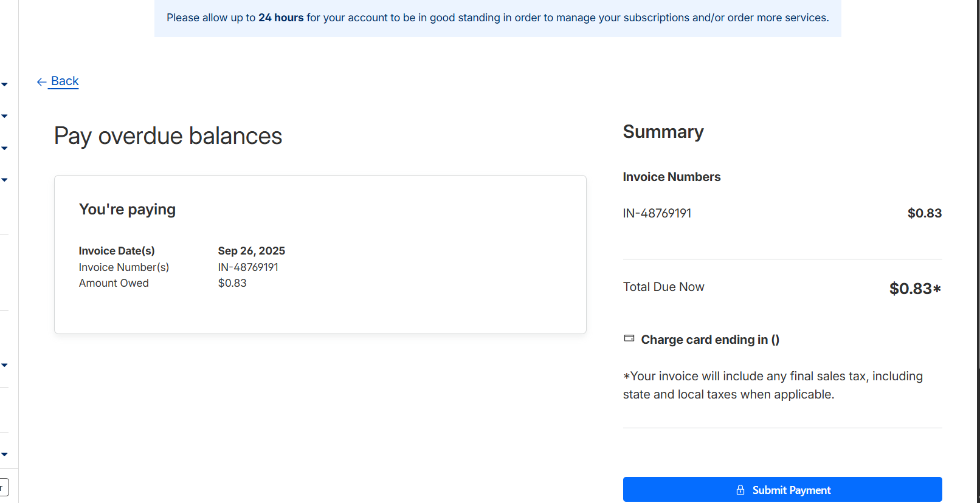Click invoice IN-48769191 under Invoice Numbers
The width and height of the screenshot is (980, 503).
[657, 213]
